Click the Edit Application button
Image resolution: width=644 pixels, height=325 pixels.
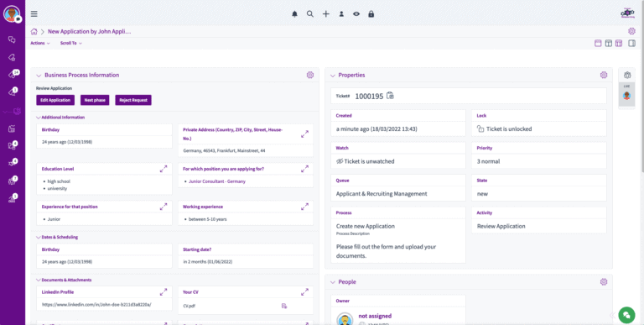click(55, 100)
